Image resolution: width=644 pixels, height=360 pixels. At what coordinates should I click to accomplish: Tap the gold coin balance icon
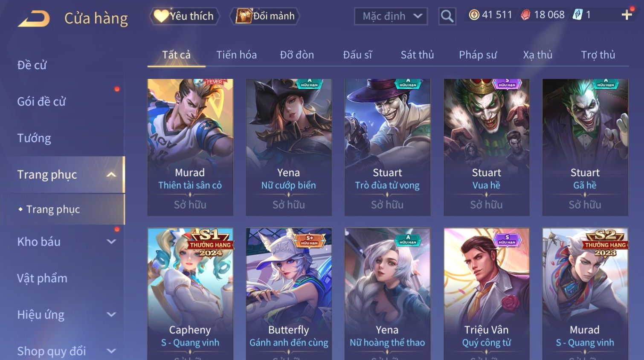point(474,15)
